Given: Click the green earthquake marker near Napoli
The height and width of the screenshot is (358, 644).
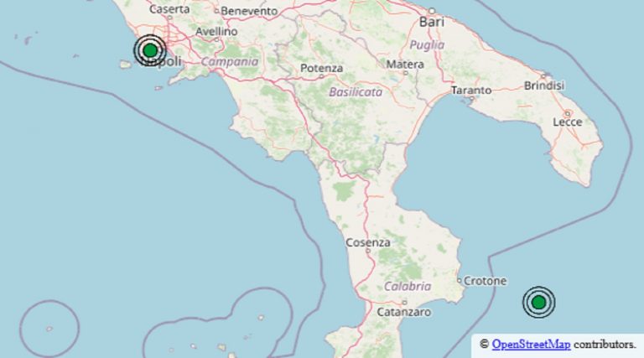Looking at the screenshot, I should [x=150, y=50].
